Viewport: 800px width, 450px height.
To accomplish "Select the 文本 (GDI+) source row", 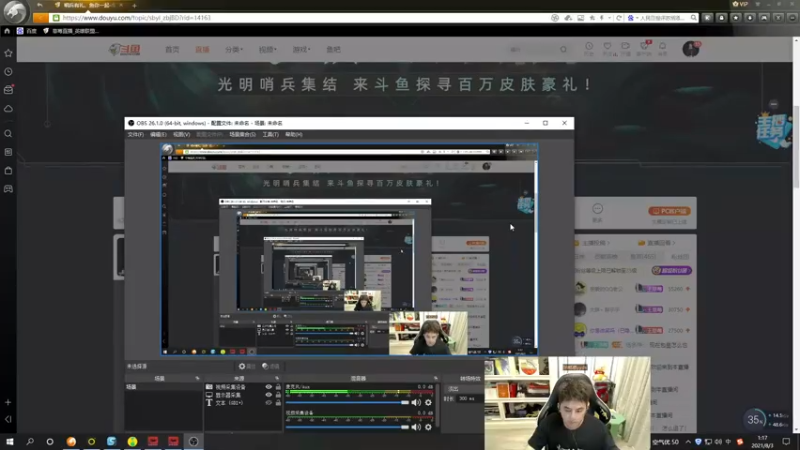I will coord(243,403).
